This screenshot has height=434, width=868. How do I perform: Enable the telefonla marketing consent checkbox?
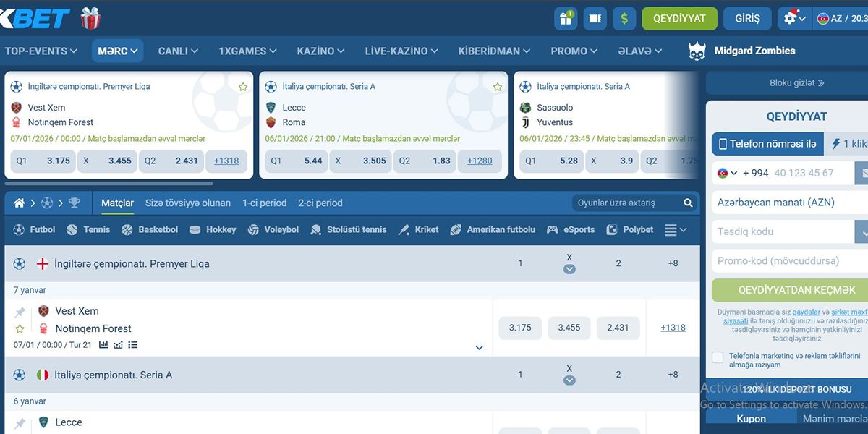(718, 357)
